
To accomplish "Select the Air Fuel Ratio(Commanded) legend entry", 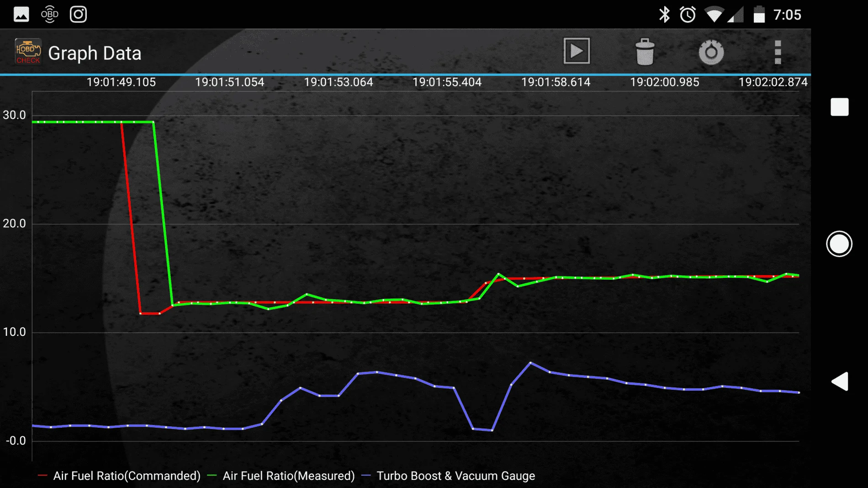I will [x=119, y=476].
